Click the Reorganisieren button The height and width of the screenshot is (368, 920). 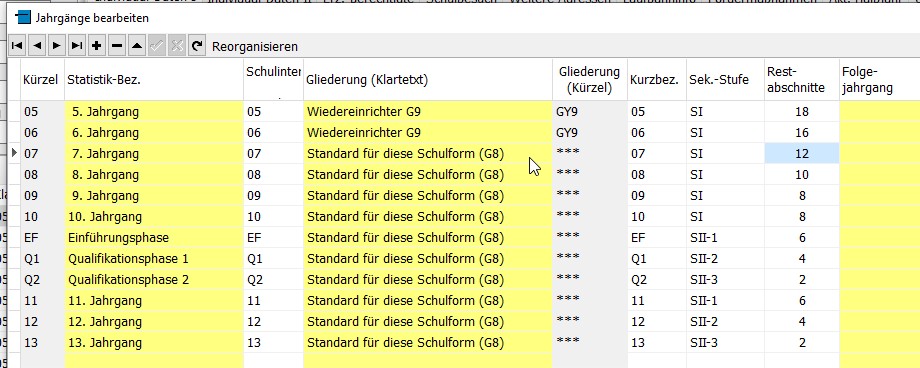click(x=255, y=46)
